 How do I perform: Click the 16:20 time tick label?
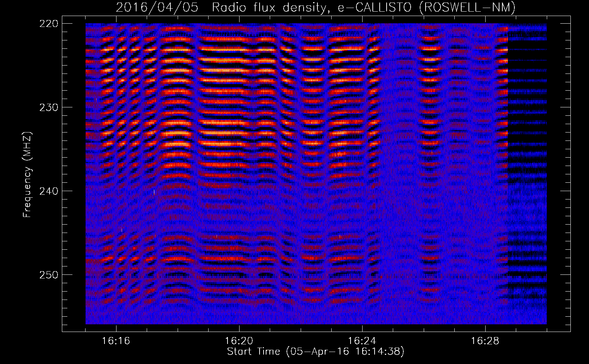(x=239, y=341)
